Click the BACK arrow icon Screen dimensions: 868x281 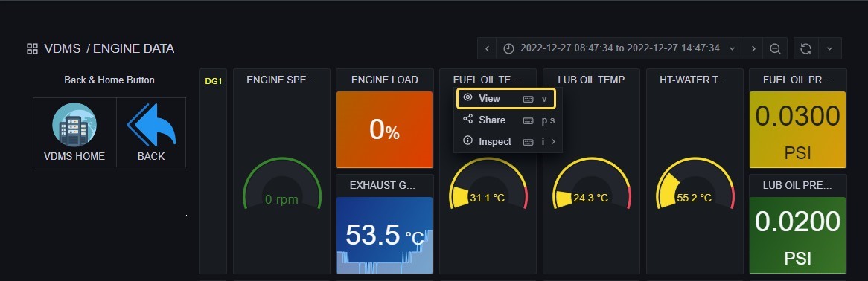tap(151, 124)
